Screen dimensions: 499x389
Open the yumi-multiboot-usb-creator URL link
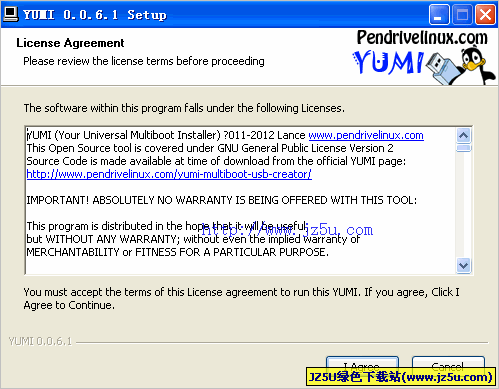click(169, 174)
